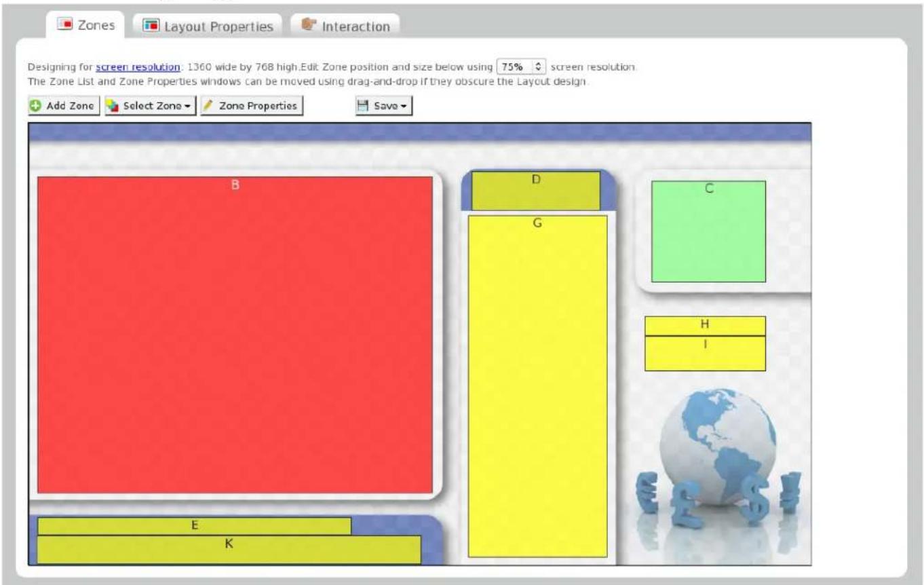Follow the screen resolution link

tap(138, 67)
